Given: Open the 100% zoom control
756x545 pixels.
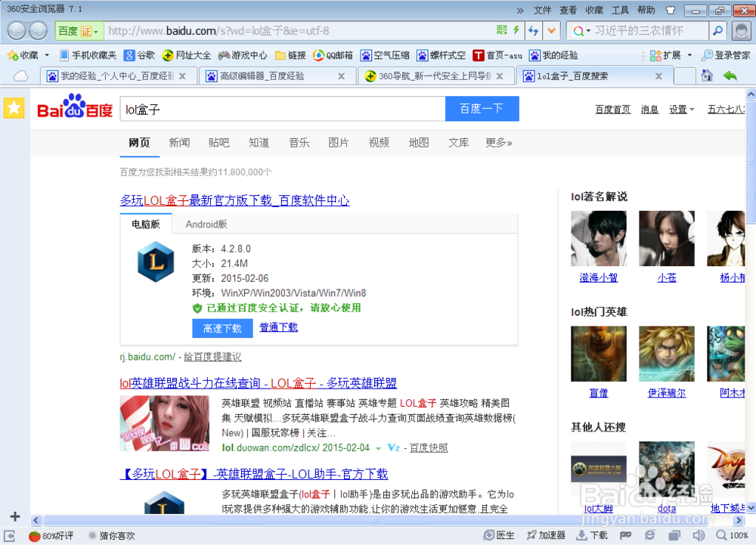Looking at the screenshot, I should 733,535.
